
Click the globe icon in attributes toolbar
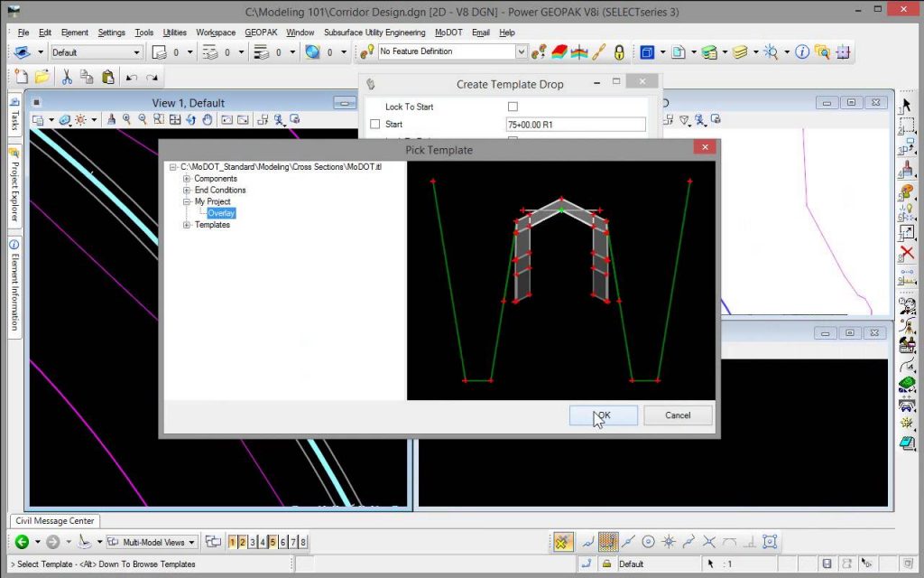coord(312,51)
